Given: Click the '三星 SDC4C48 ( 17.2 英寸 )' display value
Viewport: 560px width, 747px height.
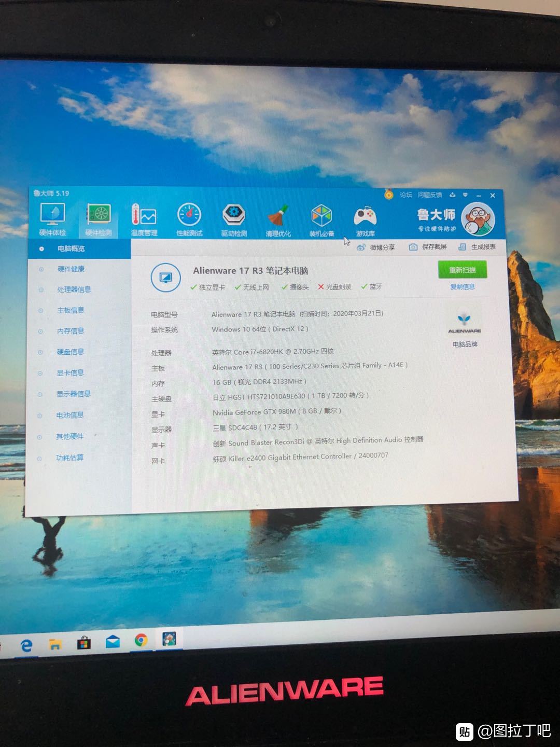Looking at the screenshot, I should [x=256, y=427].
